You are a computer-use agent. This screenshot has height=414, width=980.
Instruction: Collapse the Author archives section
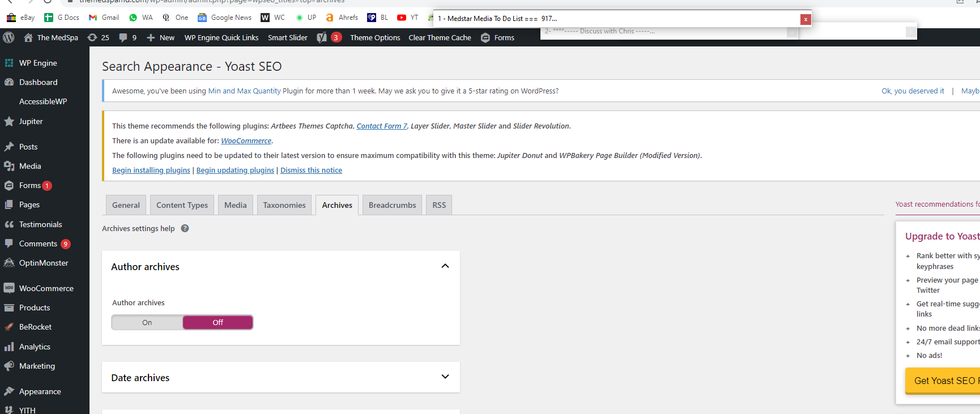(x=445, y=266)
